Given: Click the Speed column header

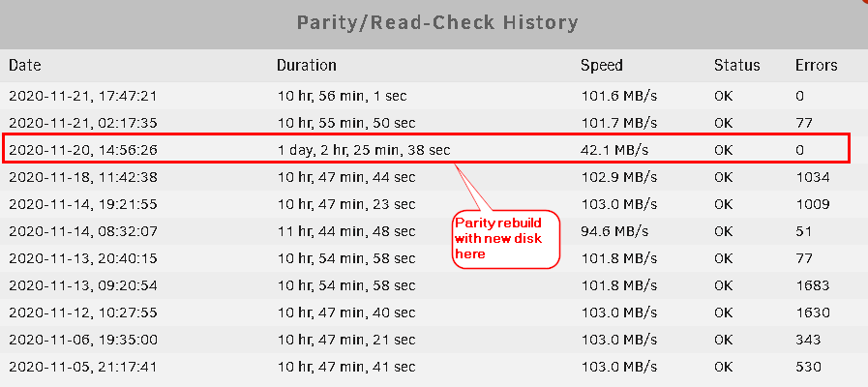Looking at the screenshot, I should click(602, 66).
